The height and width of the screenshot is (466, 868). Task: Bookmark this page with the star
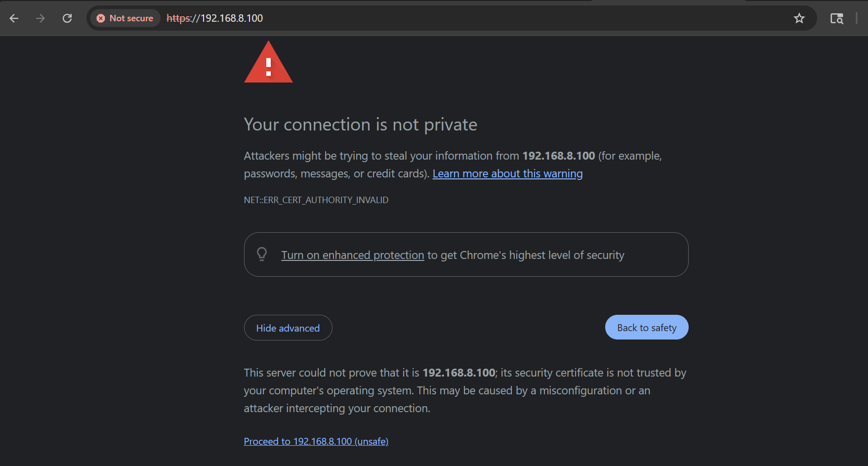(x=799, y=18)
